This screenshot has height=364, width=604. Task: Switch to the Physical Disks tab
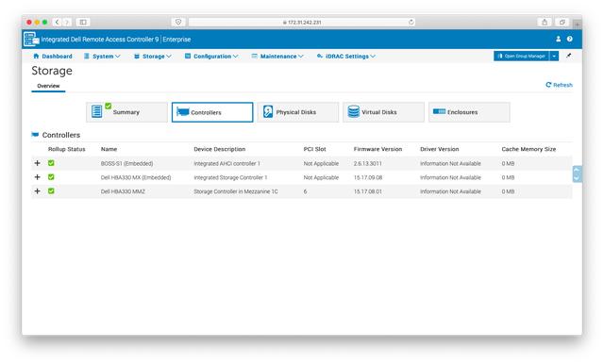point(298,112)
